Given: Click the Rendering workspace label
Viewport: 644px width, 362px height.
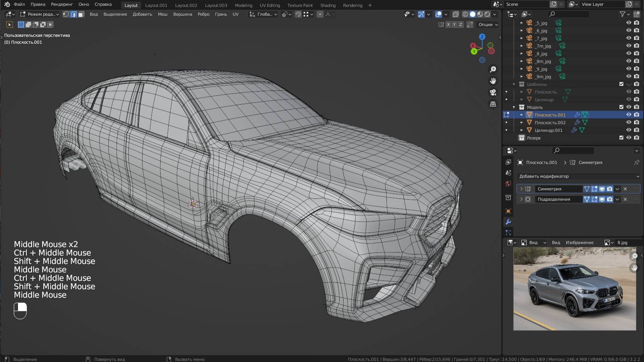Looking at the screenshot, I should pyautogui.click(x=352, y=5).
